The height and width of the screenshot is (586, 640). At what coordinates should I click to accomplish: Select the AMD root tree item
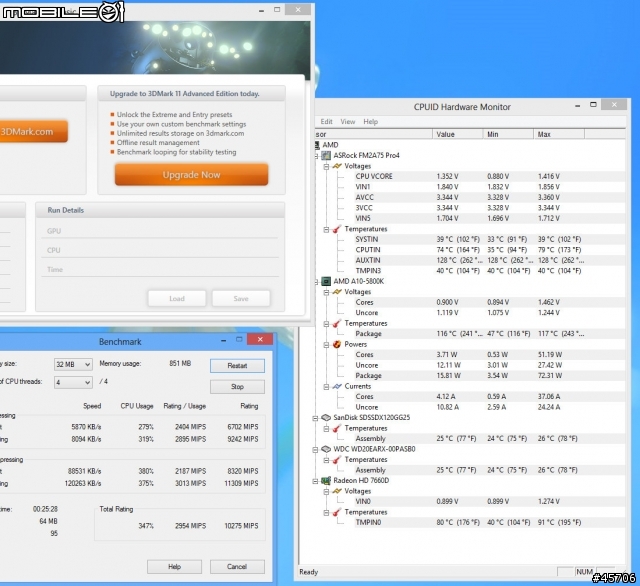click(x=330, y=145)
